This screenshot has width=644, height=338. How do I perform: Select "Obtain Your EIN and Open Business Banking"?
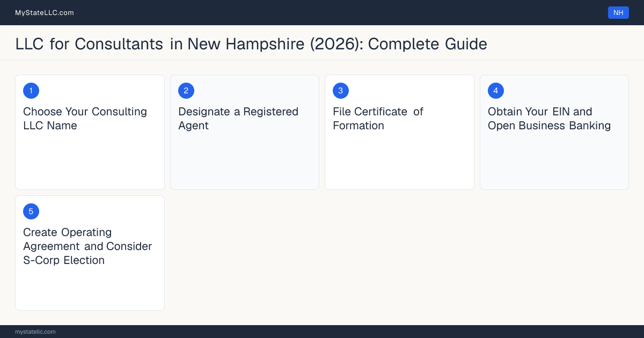(550, 119)
